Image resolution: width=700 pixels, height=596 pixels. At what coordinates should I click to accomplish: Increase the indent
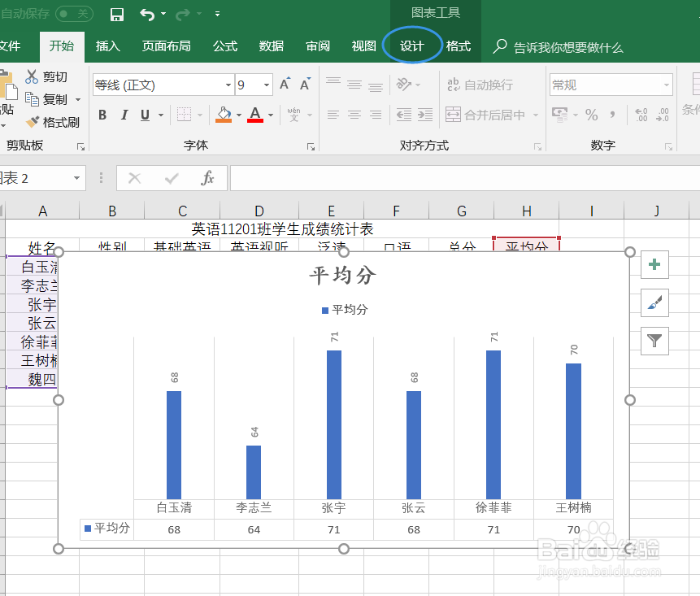click(x=425, y=115)
